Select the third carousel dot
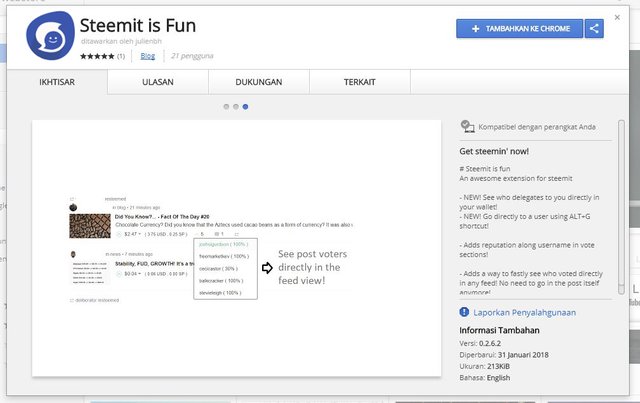The image size is (640, 403). tap(245, 107)
